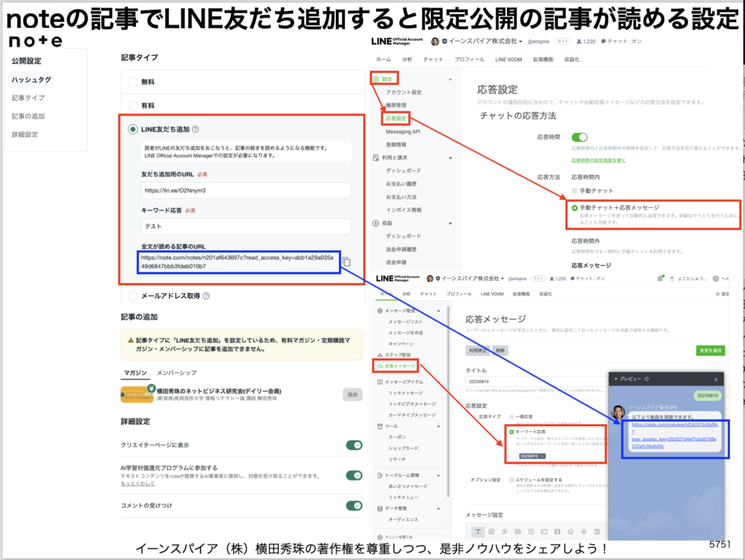Image resolution: width=745 pixels, height=560 pixels.
Task: Collapse the 利用と請求 section arrow
Action: (450, 158)
